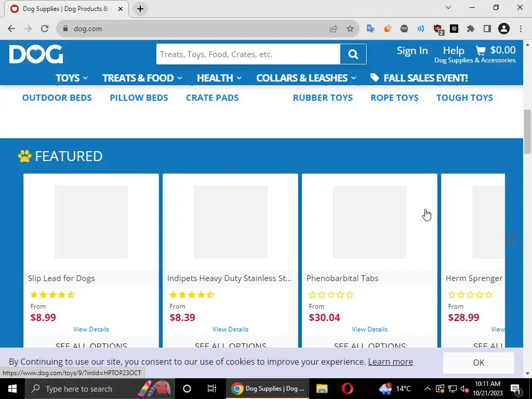Open the Extensions puzzle-piece menu
This screenshot has width=532, height=399.
(x=471, y=29)
